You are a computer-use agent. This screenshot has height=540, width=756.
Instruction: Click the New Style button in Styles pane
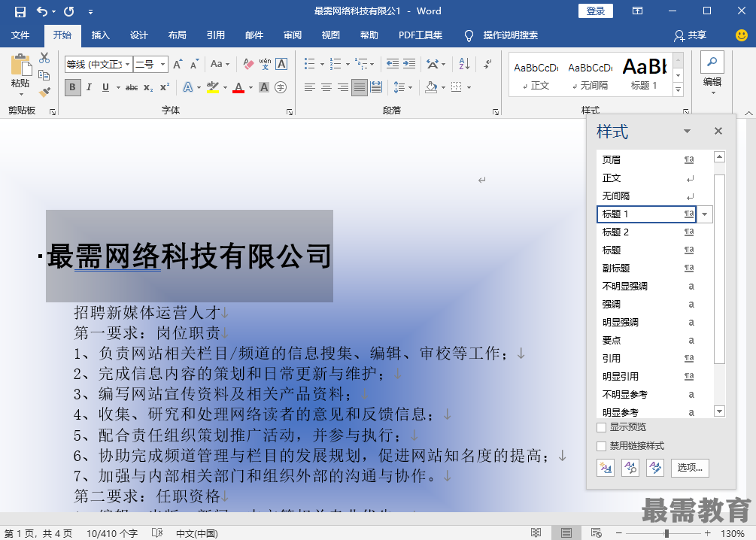pos(605,468)
